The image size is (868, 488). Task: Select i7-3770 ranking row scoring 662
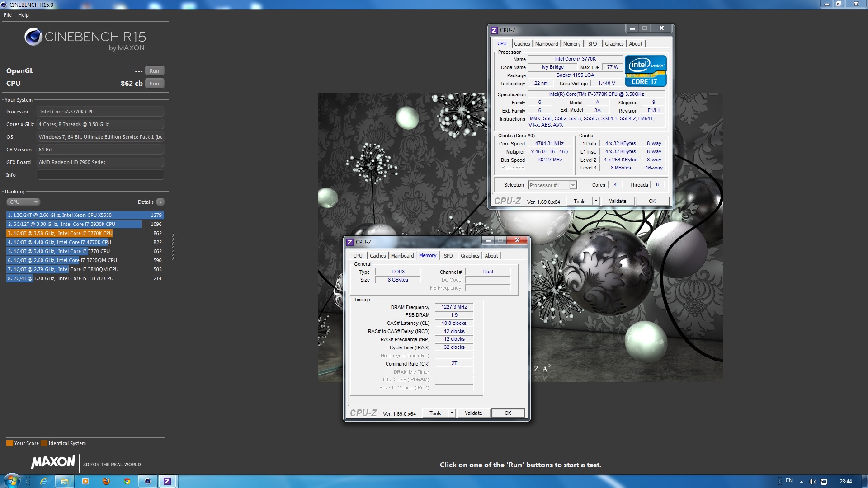(85, 251)
